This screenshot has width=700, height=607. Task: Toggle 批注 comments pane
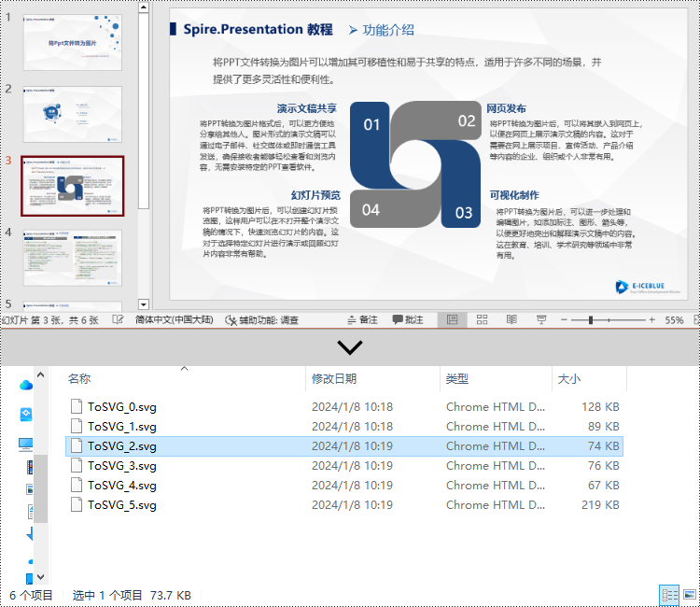coord(408,319)
